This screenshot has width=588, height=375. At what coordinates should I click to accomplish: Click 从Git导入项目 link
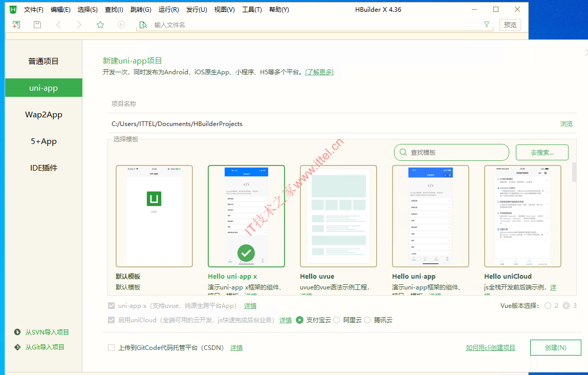click(45, 347)
